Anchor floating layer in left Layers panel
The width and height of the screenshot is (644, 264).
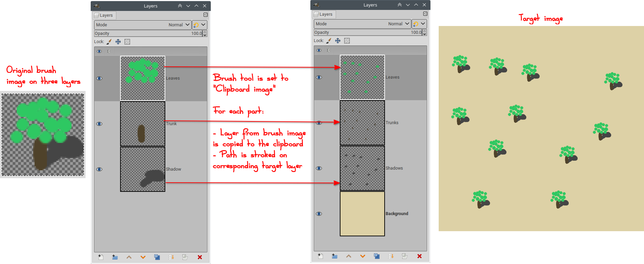tap(171, 257)
